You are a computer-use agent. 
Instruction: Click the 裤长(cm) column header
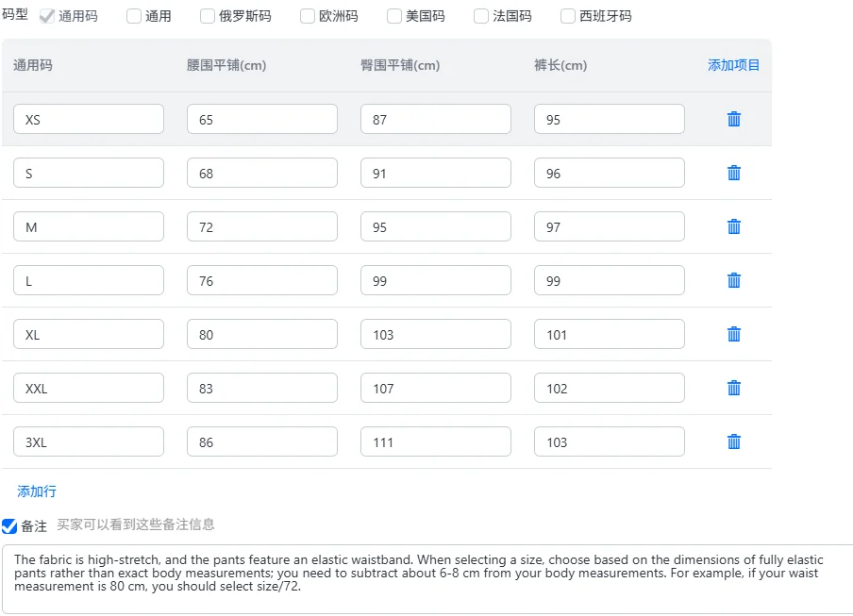[x=560, y=65]
